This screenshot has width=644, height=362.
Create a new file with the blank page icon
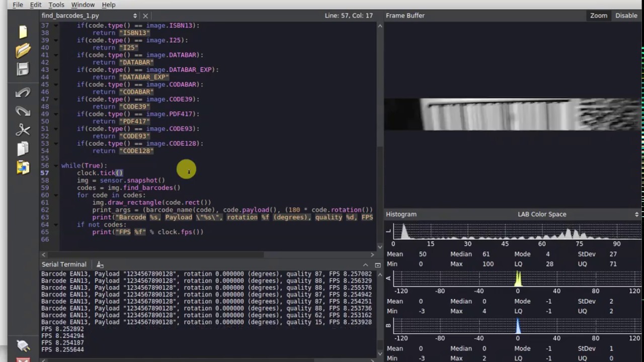pyautogui.click(x=23, y=32)
